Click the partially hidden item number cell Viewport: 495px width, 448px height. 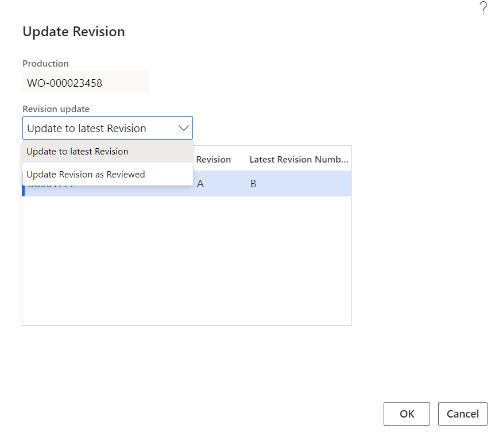coord(52,189)
